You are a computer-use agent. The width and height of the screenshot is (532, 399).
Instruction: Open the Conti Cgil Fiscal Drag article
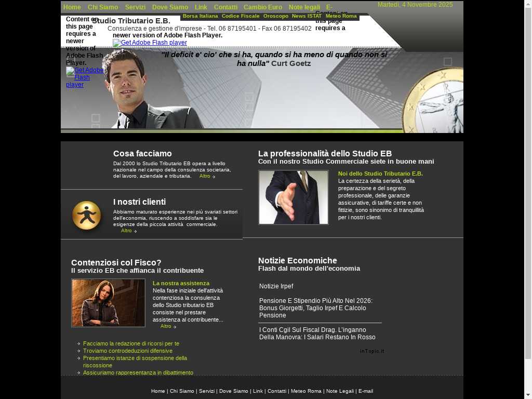pyautogui.click(x=317, y=334)
